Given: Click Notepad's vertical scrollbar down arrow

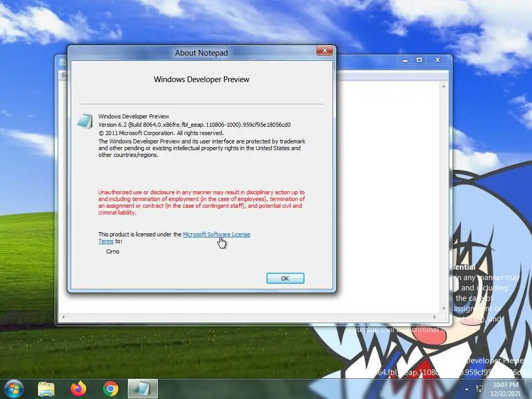Looking at the screenshot, I should point(444,309).
